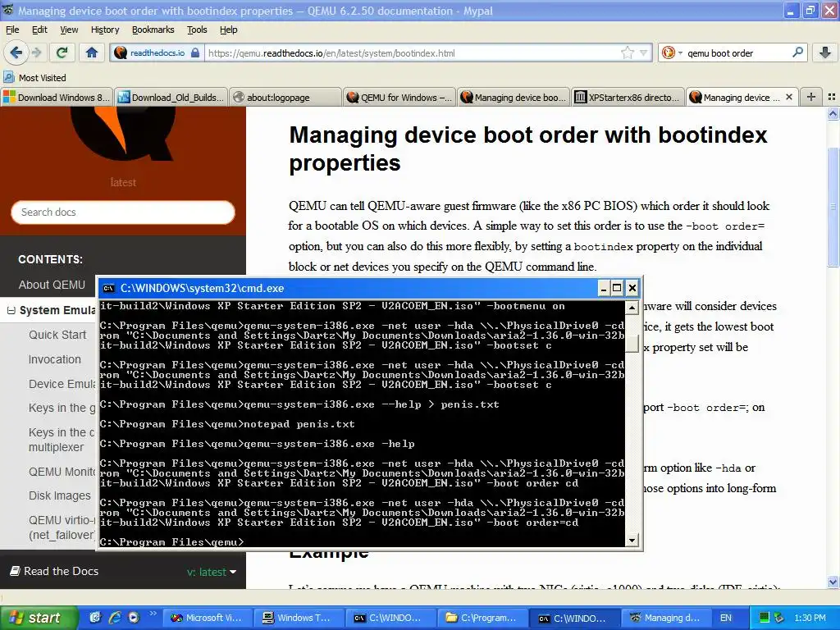Close the active Managing device tab
The image size is (840, 630).
pyautogui.click(x=788, y=97)
